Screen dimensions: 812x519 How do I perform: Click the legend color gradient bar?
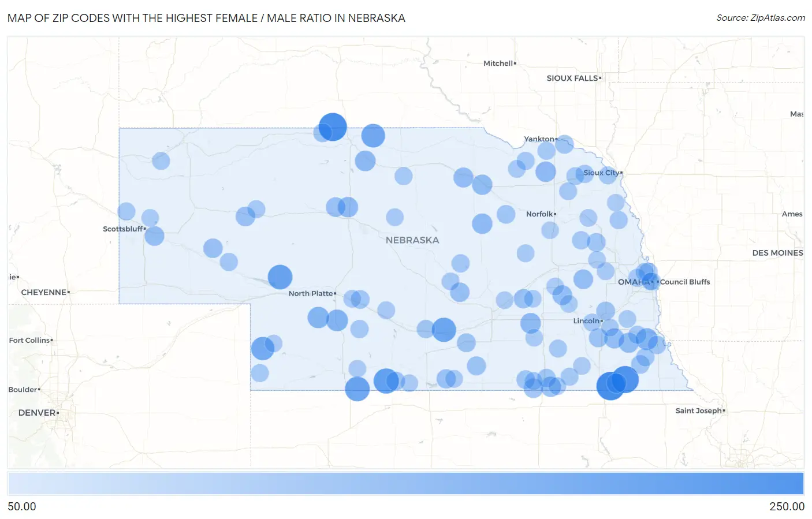405,483
